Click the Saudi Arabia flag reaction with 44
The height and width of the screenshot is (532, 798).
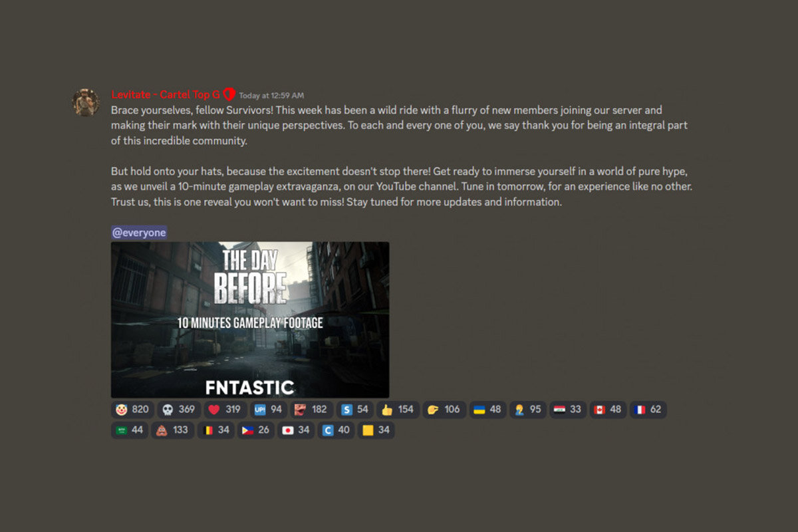(x=129, y=430)
